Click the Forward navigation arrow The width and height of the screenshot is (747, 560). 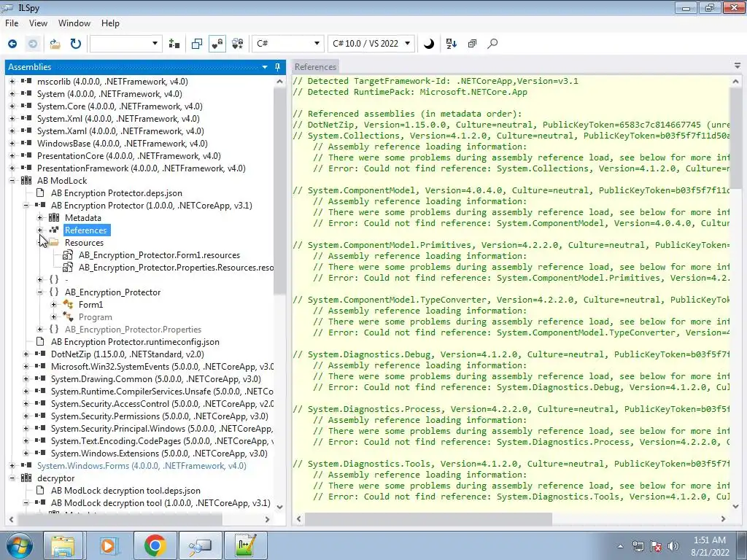click(33, 44)
